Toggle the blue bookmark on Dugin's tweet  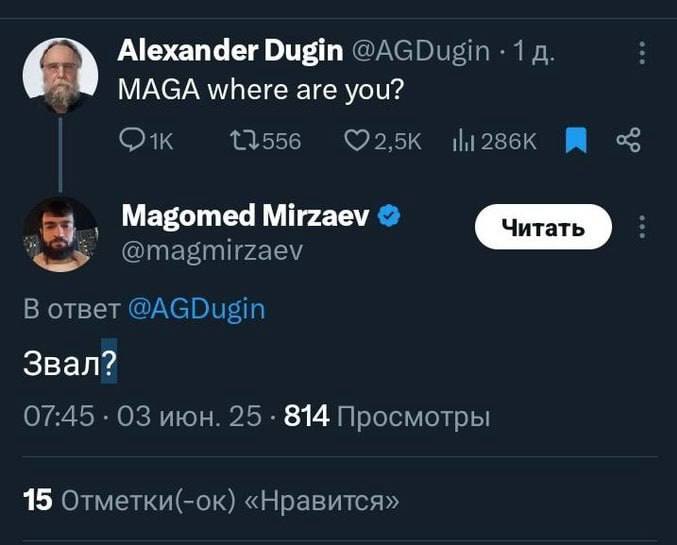575,143
